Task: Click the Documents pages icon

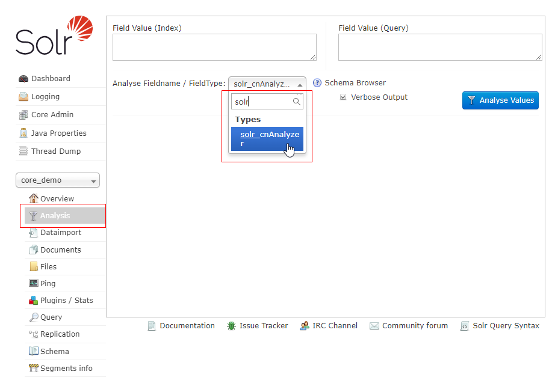Action: 34,250
